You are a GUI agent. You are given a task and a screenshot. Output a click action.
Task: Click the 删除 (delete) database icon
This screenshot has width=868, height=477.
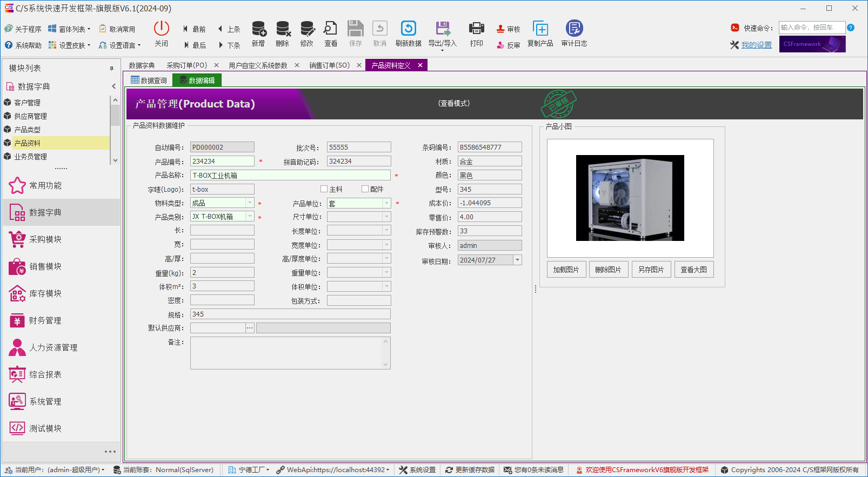(x=283, y=29)
